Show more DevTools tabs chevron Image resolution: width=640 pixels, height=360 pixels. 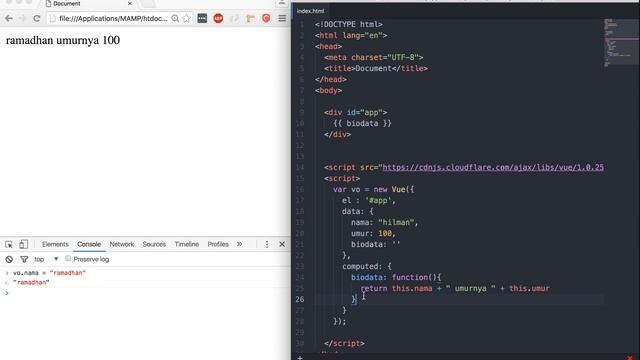coord(240,244)
